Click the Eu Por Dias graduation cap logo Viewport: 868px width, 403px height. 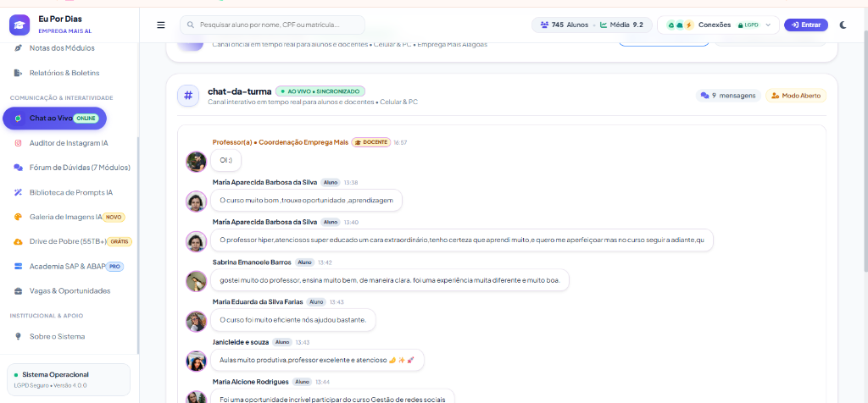(x=19, y=25)
